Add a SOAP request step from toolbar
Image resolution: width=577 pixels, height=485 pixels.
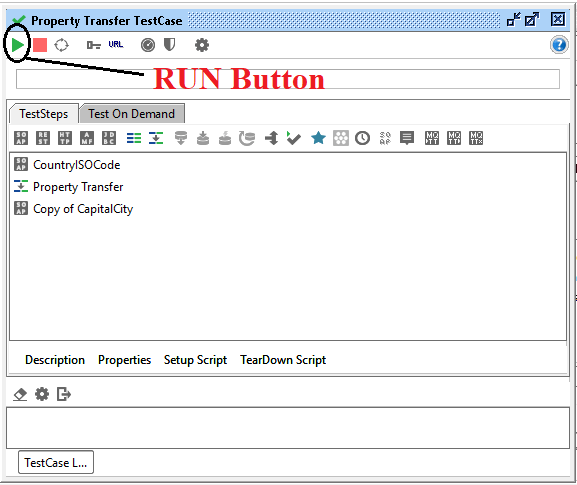(21, 138)
